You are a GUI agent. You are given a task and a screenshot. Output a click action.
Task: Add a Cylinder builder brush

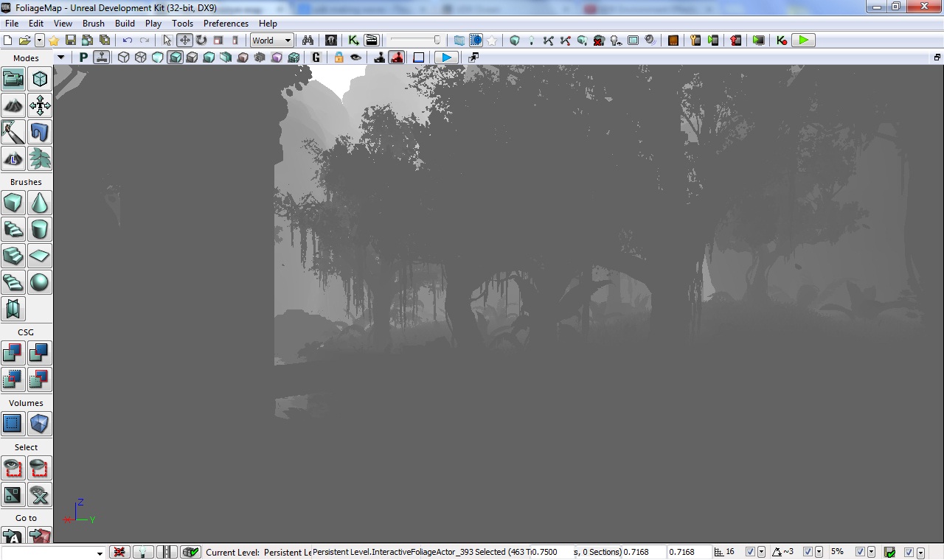click(40, 229)
